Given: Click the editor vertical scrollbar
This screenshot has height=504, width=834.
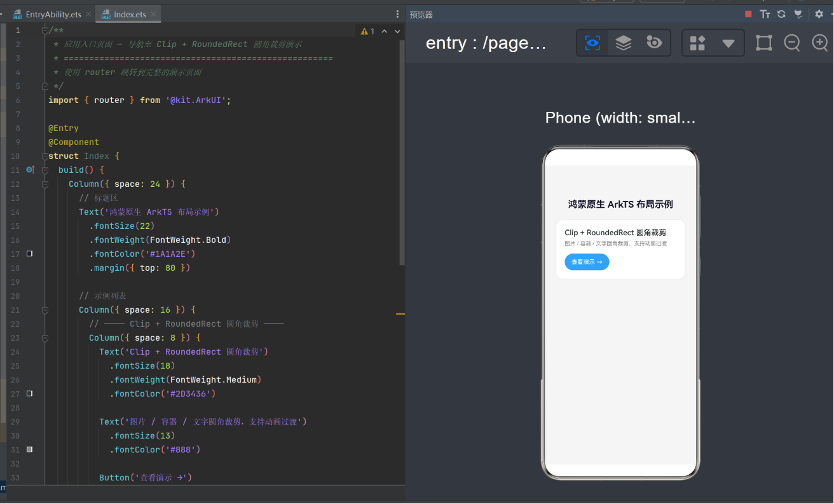Looking at the screenshot, I should tap(401, 153).
